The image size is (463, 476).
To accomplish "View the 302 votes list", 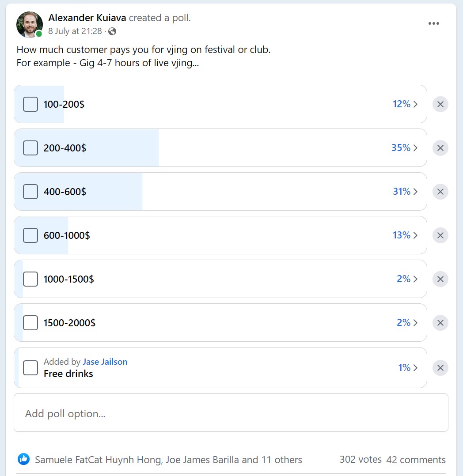I will (x=361, y=459).
